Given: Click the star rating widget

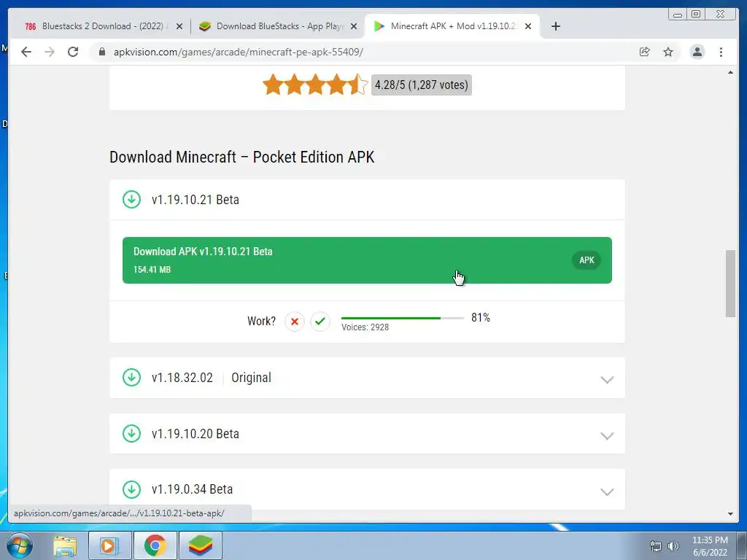Looking at the screenshot, I should point(315,85).
